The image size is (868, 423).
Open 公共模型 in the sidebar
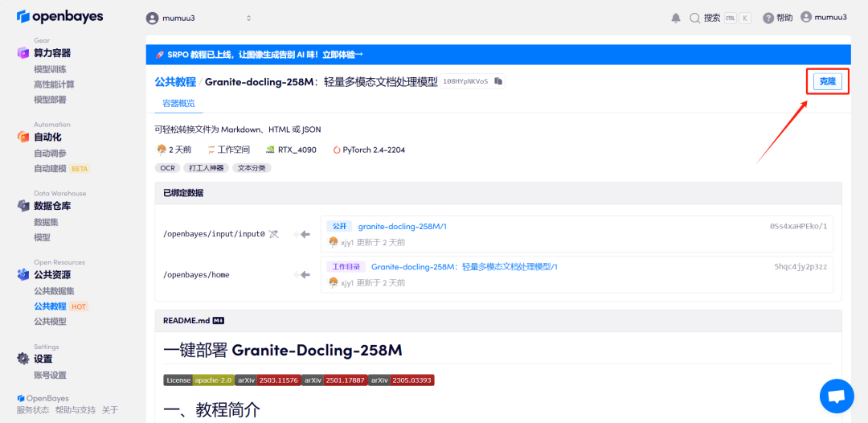pos(50,321)
